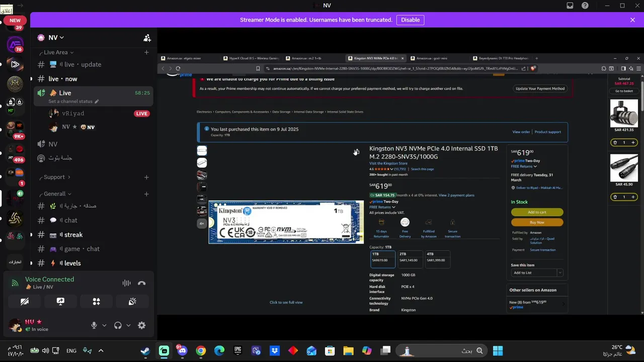This screenshot has width=644, height=362.
Task: Open a new browser tab with plus
Action: [536, 58]
